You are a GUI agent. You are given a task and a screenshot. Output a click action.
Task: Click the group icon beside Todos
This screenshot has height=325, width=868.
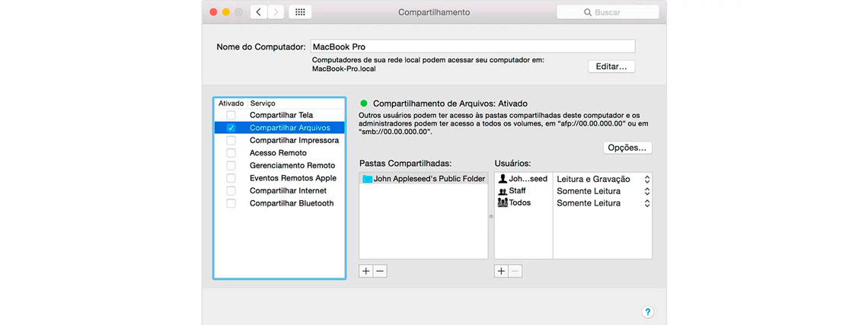(503, 202)
